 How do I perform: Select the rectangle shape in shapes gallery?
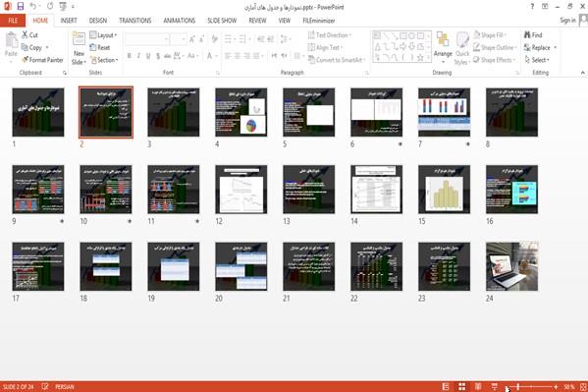coord(403,36)
